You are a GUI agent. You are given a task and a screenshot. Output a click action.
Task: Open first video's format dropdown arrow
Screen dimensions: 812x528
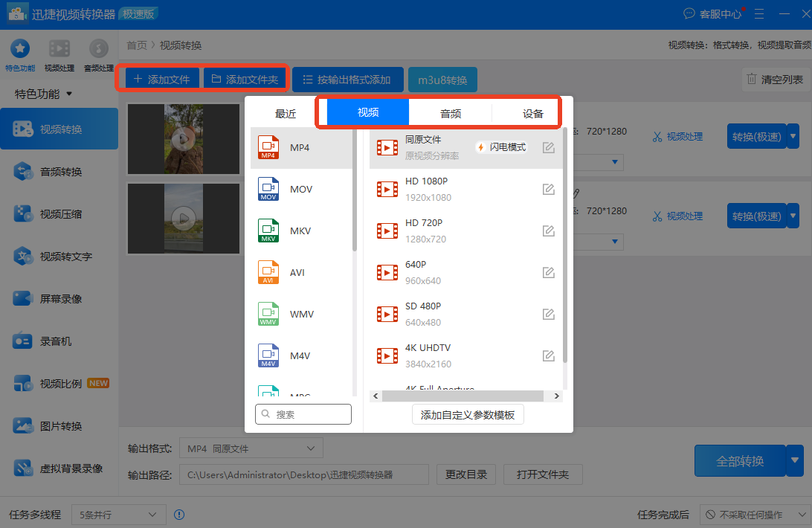615,162
